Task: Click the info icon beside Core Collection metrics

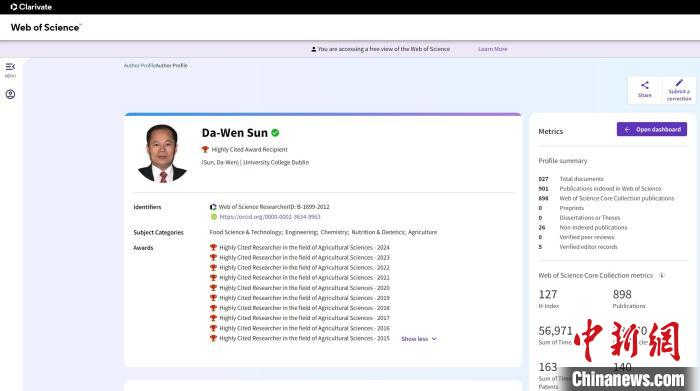Action: 662,275
